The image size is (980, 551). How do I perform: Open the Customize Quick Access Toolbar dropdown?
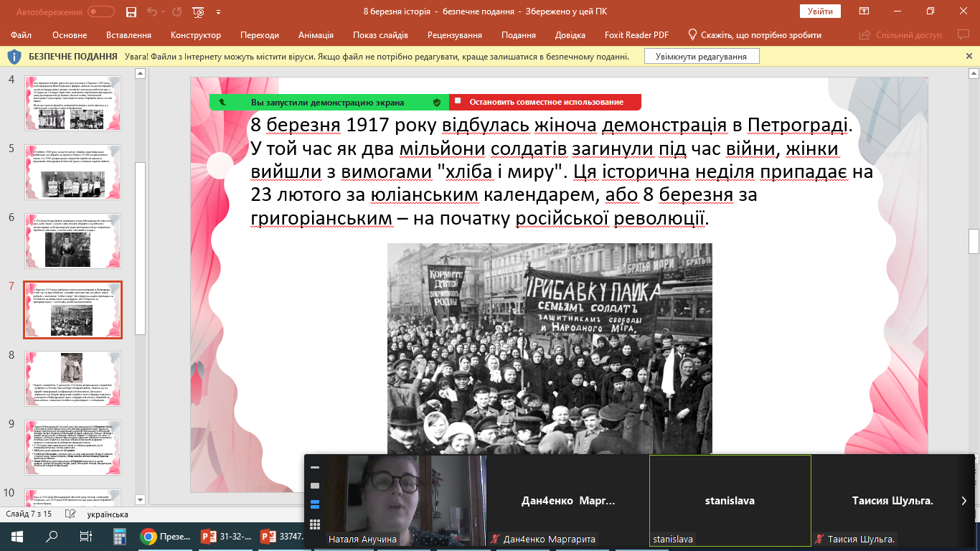coord(219,11)
